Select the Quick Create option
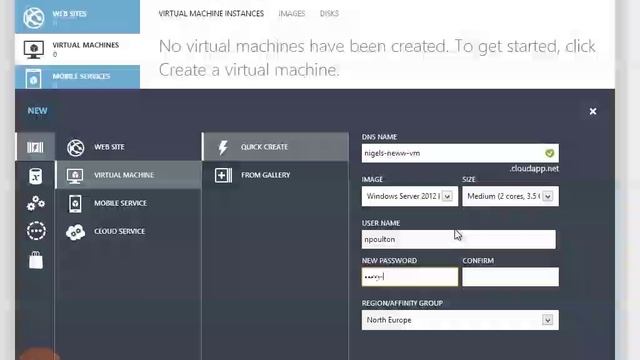 click(276, 147)
